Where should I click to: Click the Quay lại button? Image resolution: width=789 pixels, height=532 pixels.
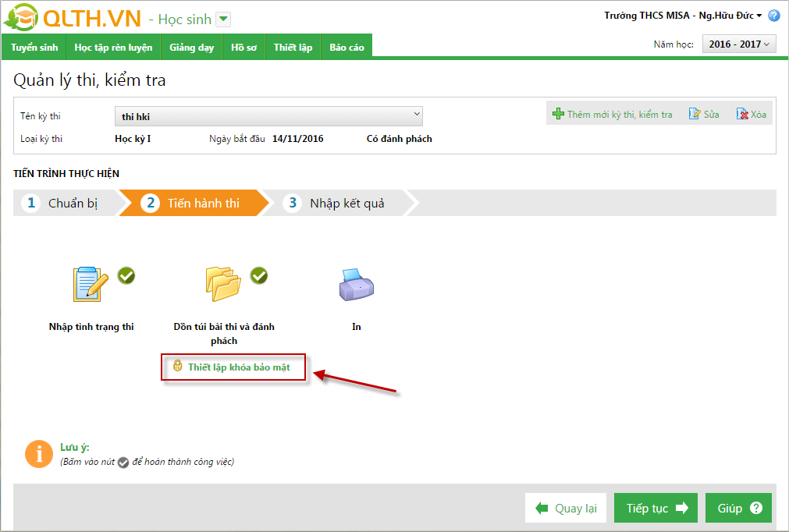pos(566,508)
